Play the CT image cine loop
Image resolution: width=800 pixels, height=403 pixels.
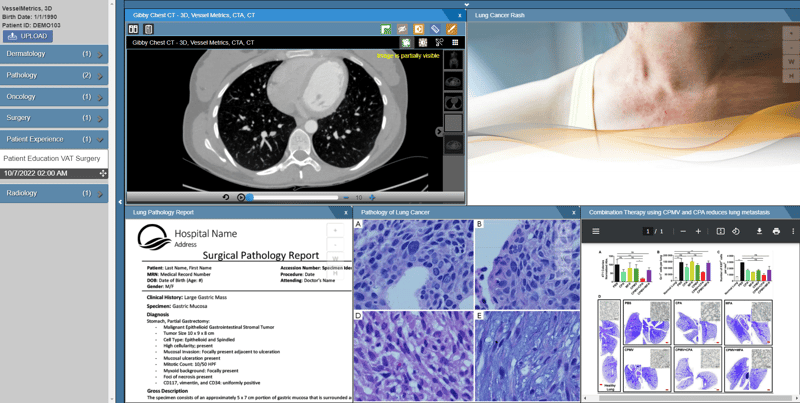pos(241,197)
